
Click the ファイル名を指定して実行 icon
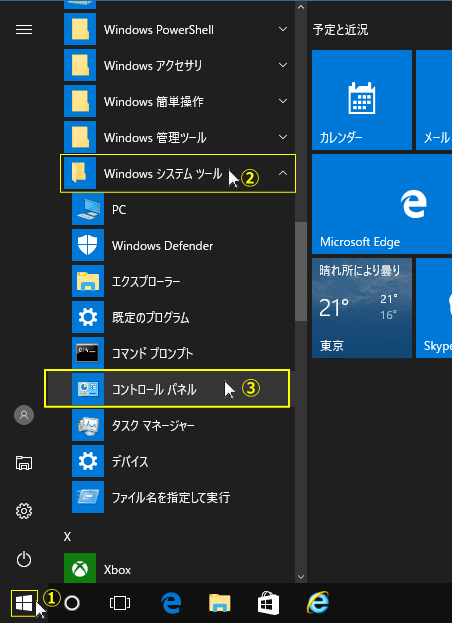pos(88,497)
